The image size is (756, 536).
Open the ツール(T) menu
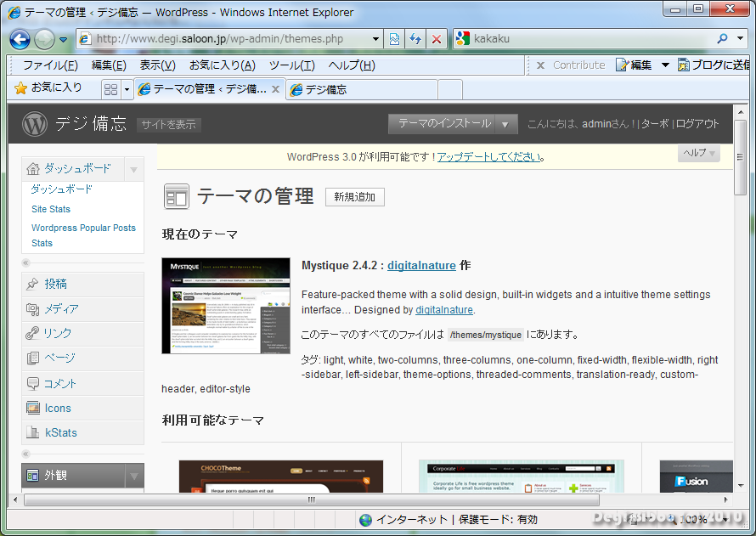[x=291, y=65]
